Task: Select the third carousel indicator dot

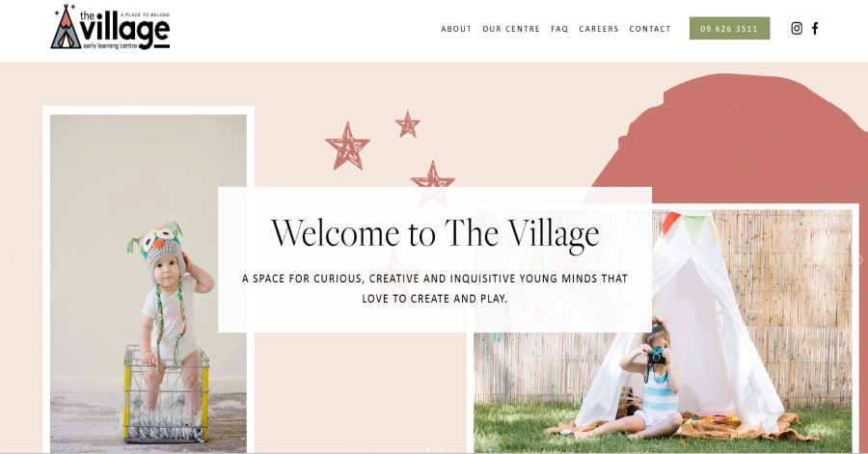Action: [441, 448]
